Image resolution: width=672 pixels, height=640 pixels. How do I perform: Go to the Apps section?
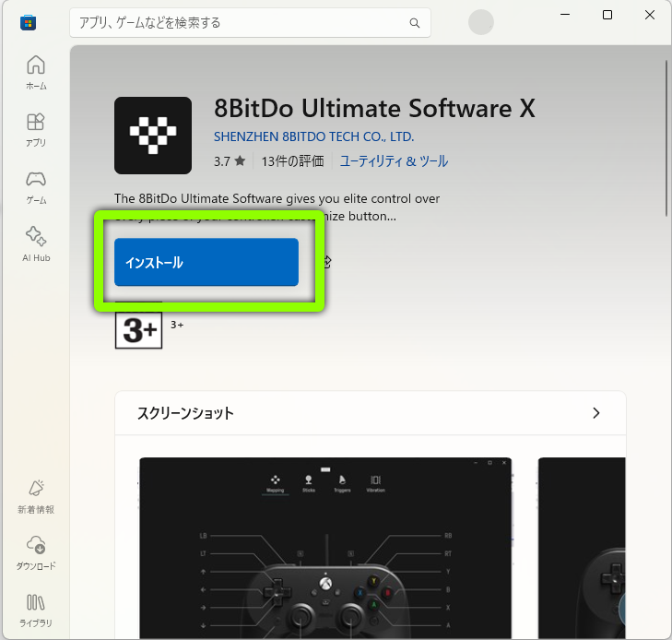(x=35, y=130)
